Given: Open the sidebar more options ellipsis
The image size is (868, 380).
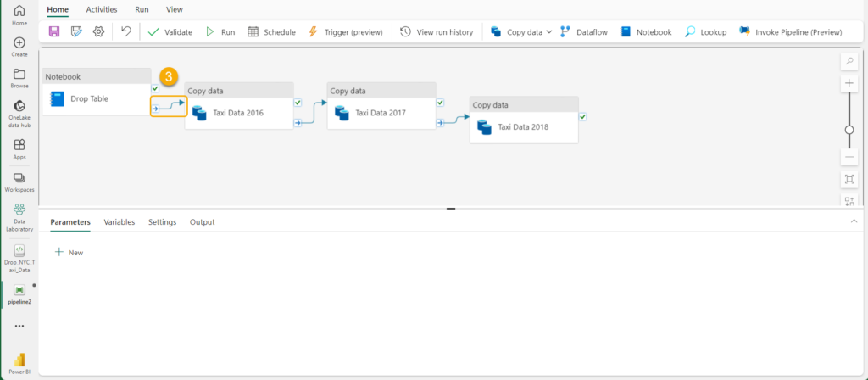Looking at the screenshot, I should [19, 326].
